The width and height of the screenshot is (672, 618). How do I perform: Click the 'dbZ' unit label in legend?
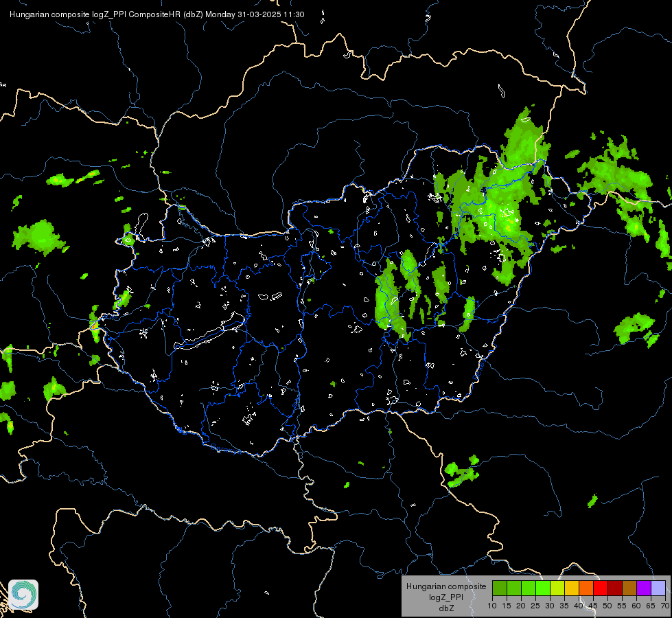tap(446, 608)
